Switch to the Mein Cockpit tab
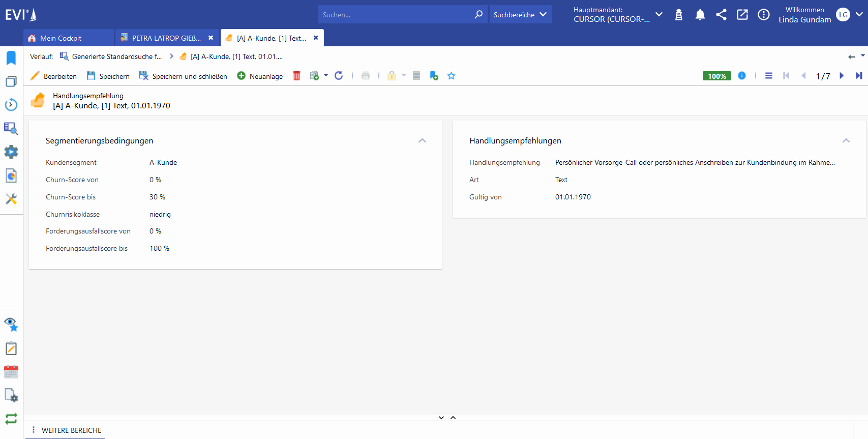The image size is (868, 439). [61, 38]
